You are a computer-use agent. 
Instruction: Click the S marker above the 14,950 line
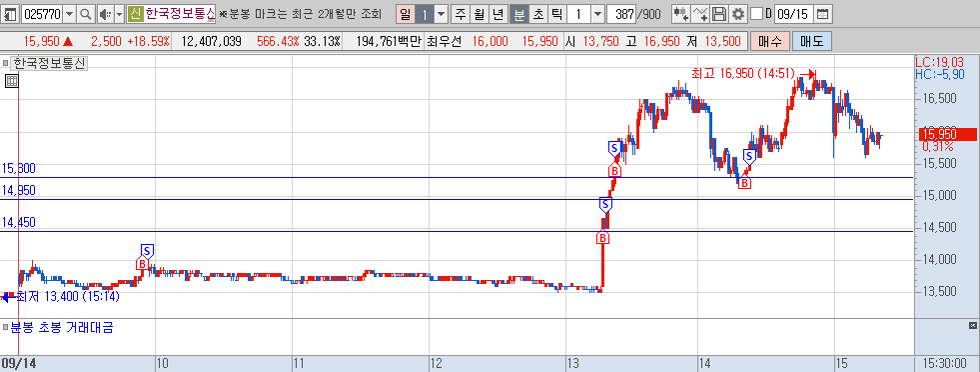[605, 204]
